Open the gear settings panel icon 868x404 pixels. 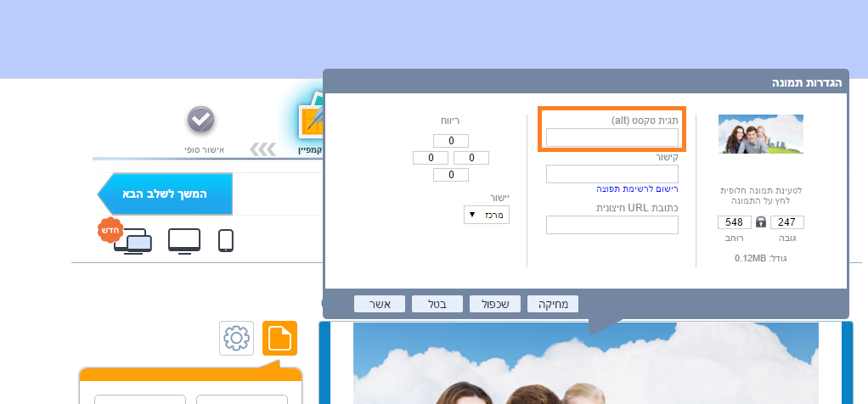236,338
